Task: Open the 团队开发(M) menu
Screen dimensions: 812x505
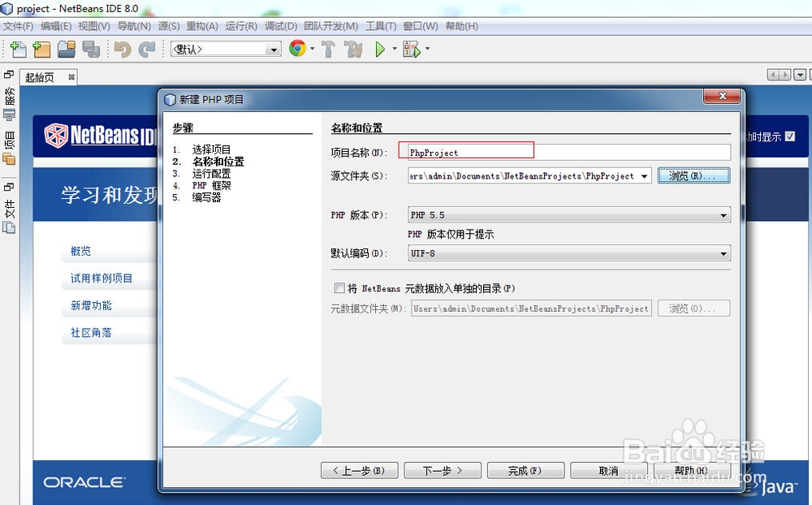Action: click(x=331, y=26)
